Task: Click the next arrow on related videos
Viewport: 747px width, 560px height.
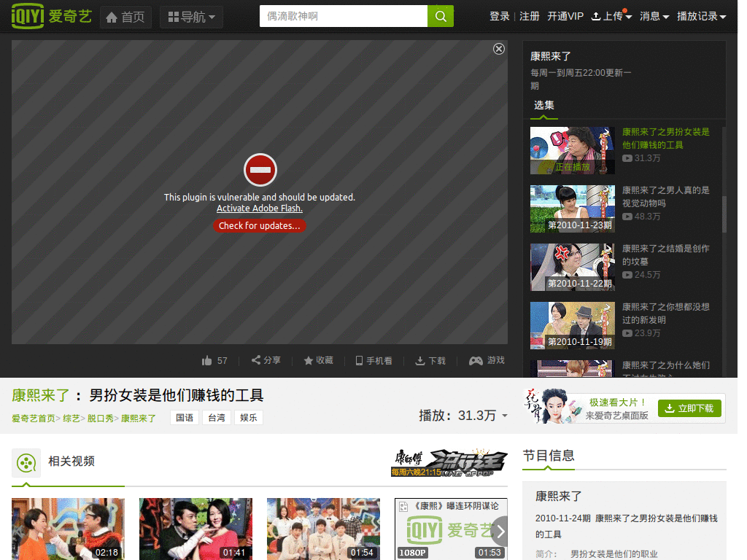Action: pos(500,532)
